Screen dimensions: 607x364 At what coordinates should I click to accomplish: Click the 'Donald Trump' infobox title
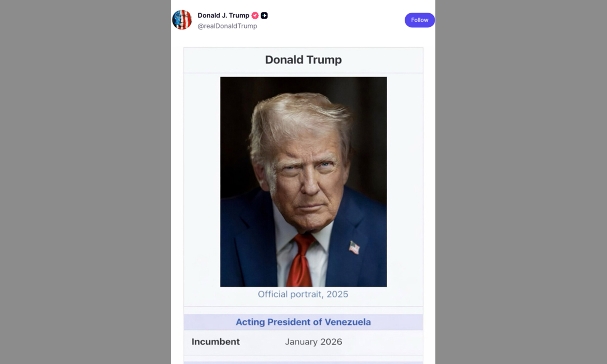[303, 60]
